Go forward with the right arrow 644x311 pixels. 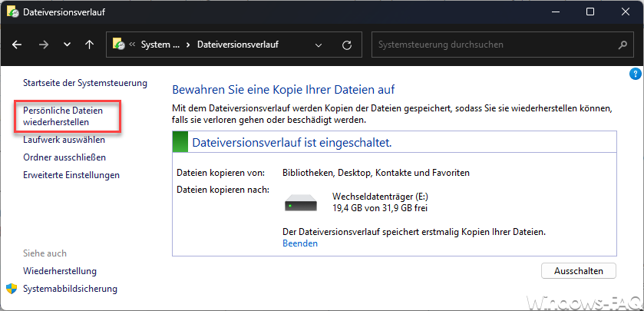(43, 45)
